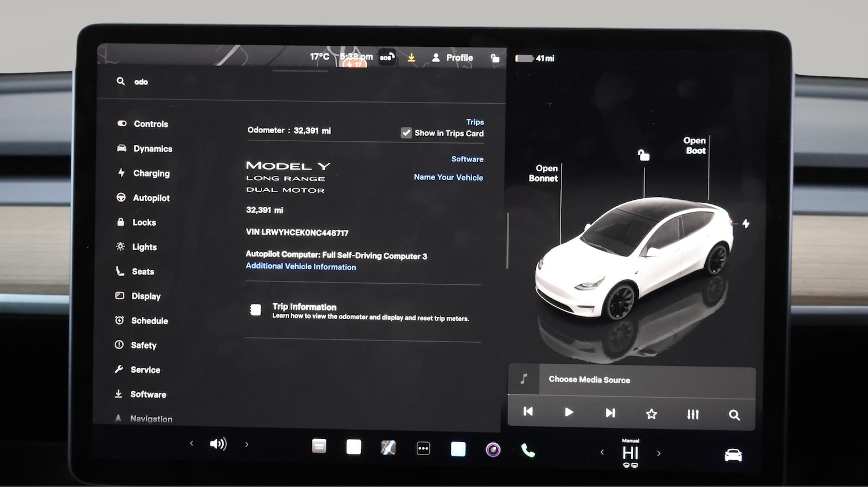The image size is (868, 487).
Task: Collapse volume with the left chevron
Action: [192, 444]
